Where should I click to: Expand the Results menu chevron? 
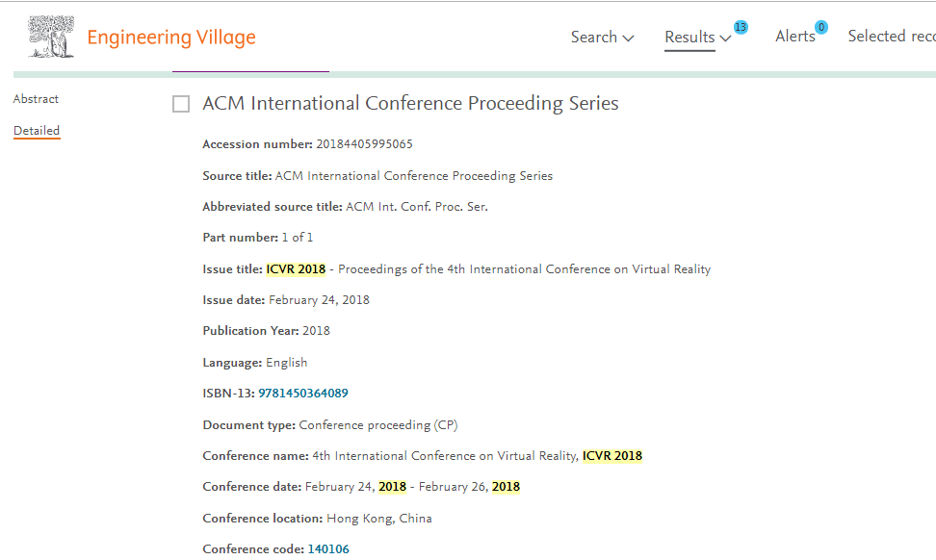[x=726, y=38]
